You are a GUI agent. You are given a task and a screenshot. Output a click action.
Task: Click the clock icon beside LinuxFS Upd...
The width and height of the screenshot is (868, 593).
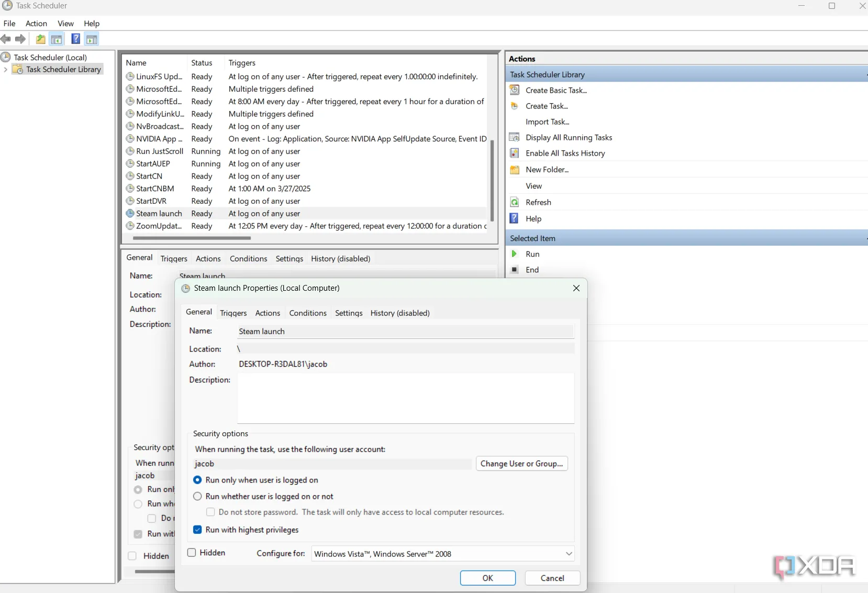pos(130,76)
